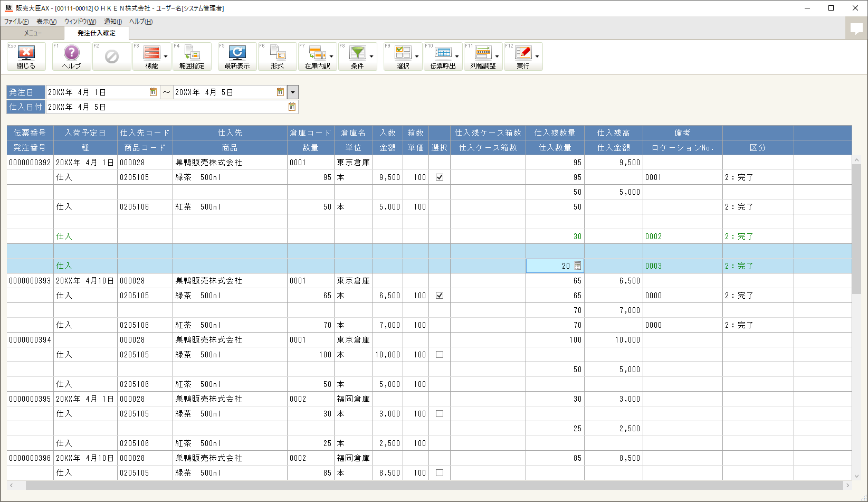
Task: Click the application icon in title bar
Action: [8, 8]
